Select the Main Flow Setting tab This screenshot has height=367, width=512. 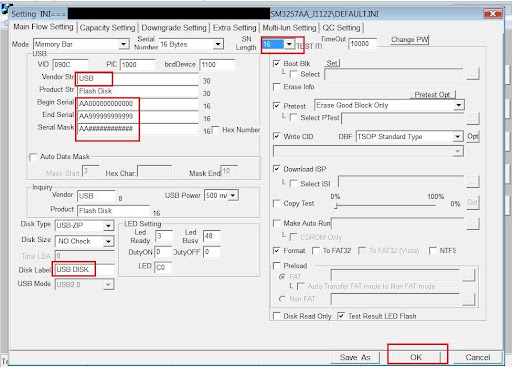click(x=43, y=27)
